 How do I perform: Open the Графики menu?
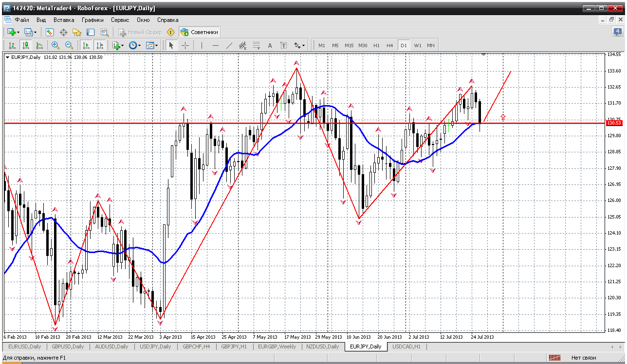point(92,20)
